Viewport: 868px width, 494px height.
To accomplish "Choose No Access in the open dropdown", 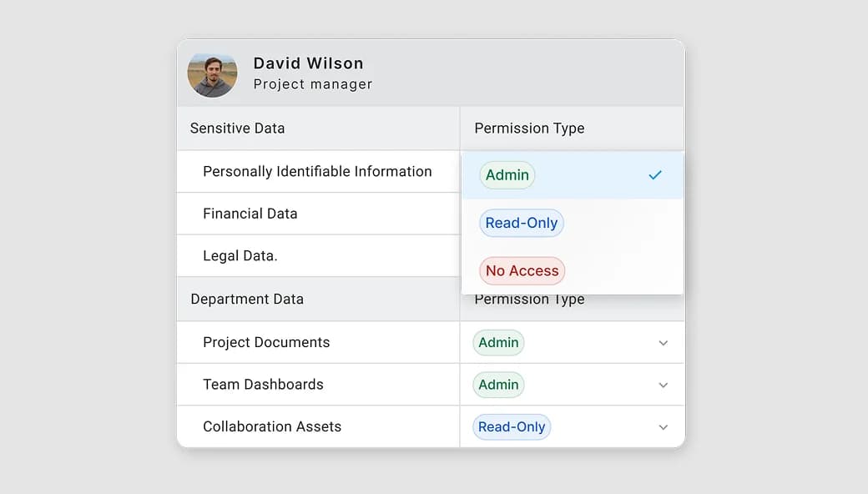I will [522, 270].
